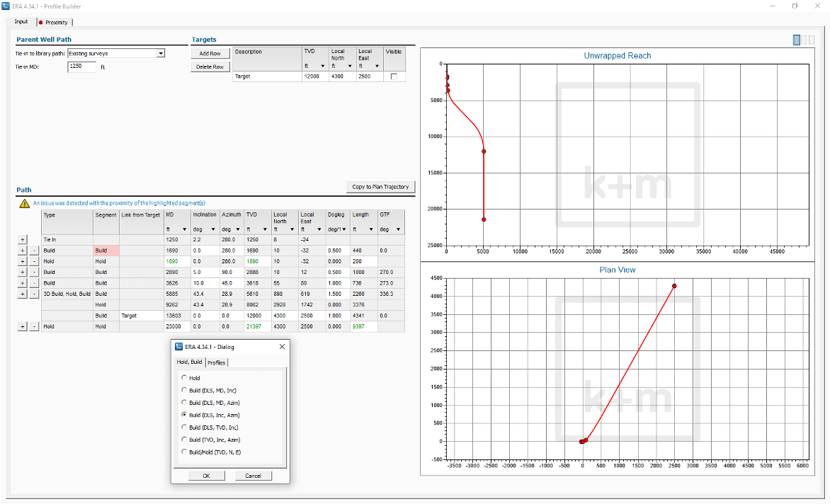The width and height of the screenshot is (830, 504).
Task: Select the Hold, Build dialog tab
Action: point(189,362)
